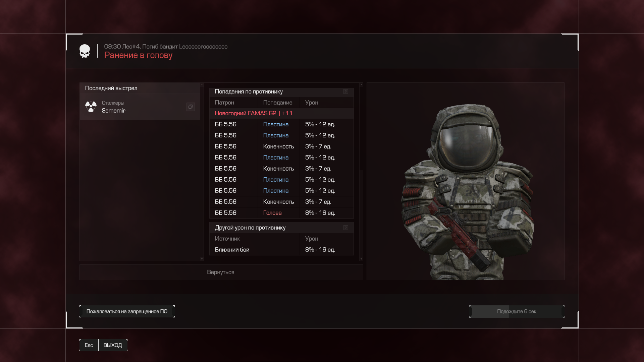Open help icon for 'Попадания по противнику'
The height and width of the screenshot is (362, 644).
pyautogui.click(x=346, y=92)
